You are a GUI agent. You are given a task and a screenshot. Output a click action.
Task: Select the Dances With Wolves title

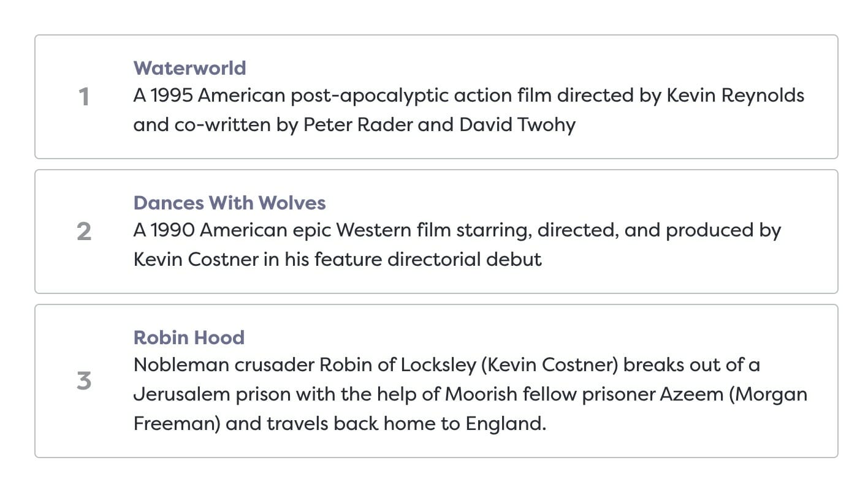[x=230, y=203]
